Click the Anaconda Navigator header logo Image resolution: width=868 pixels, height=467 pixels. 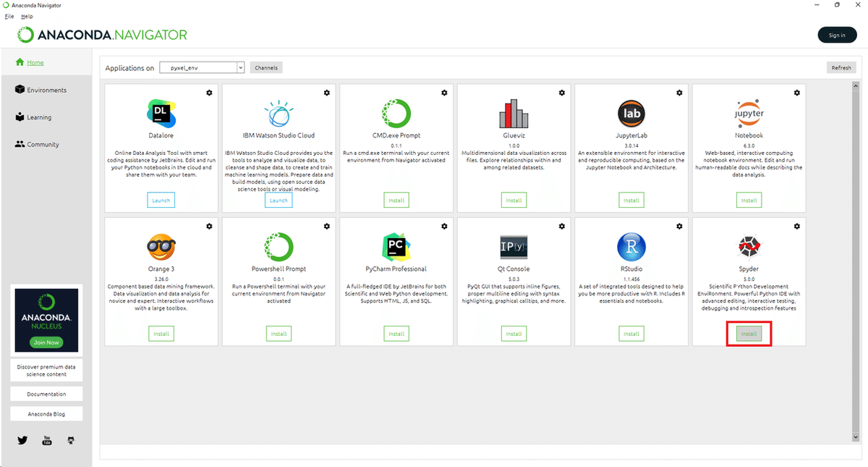tap(102, 35)
